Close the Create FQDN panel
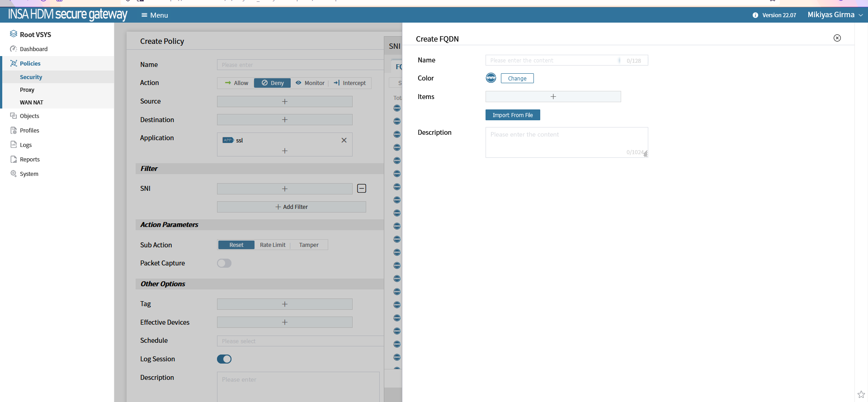Image resolution: width=868 pixels, height=402 pixels. 837,38
